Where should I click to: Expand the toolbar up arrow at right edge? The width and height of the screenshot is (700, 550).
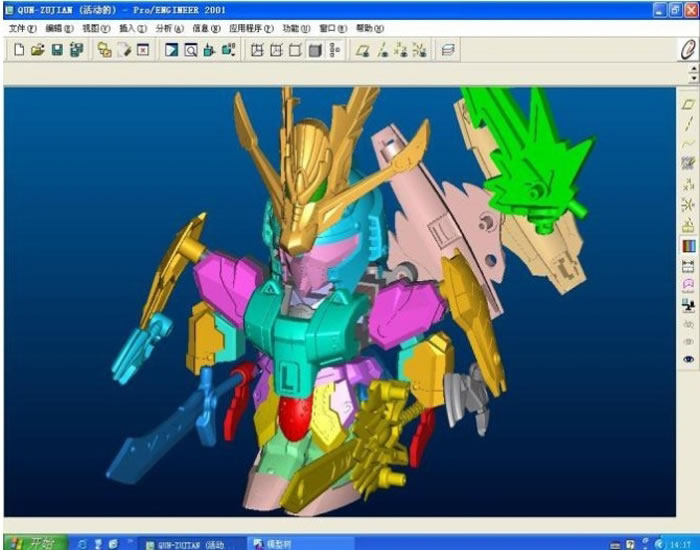693,69
